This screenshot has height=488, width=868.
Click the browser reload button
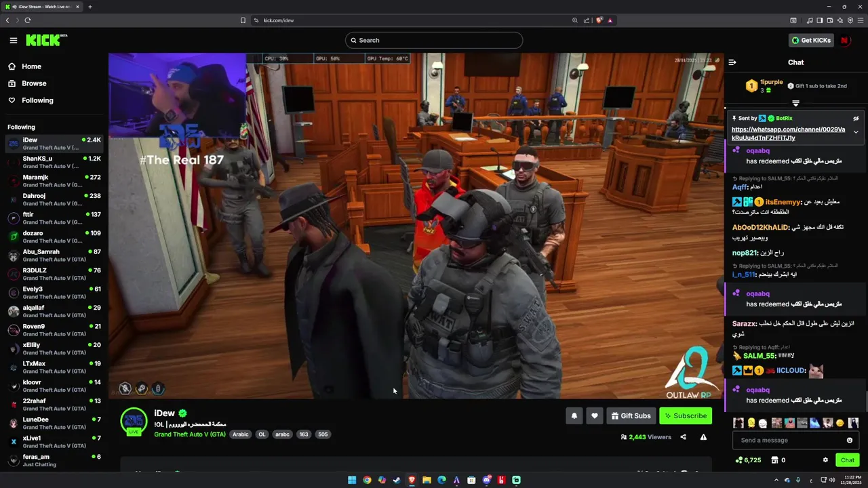(x=28, y=20)
